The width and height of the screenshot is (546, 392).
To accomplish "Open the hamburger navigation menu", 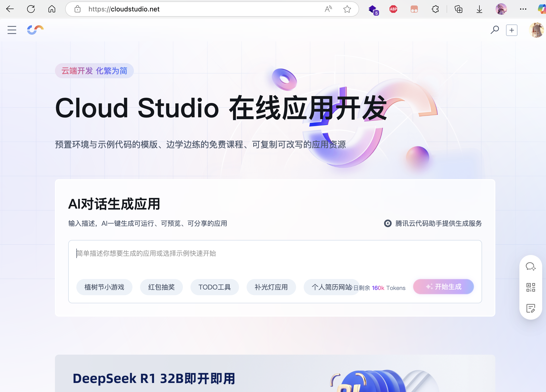I will pos(12,30).
